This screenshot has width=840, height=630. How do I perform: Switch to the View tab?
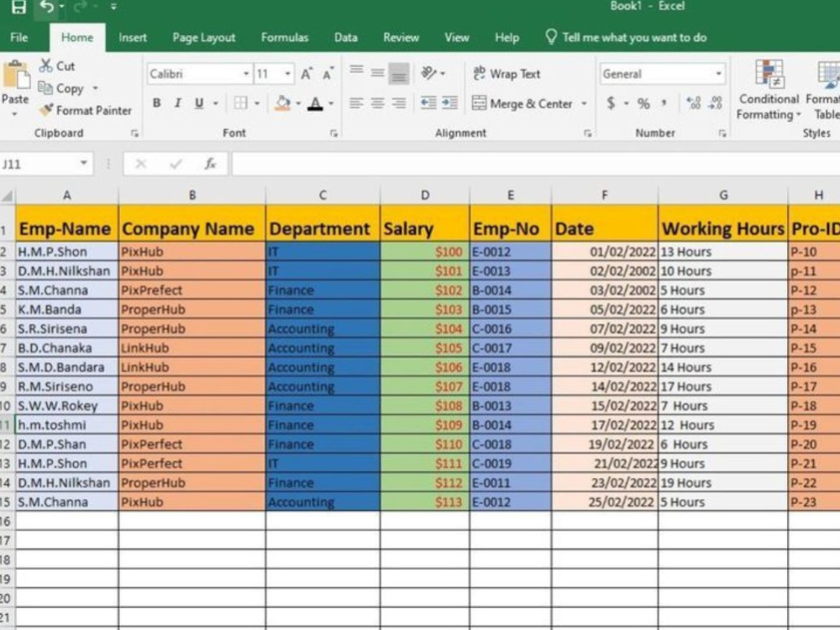(x=456, y=38)
